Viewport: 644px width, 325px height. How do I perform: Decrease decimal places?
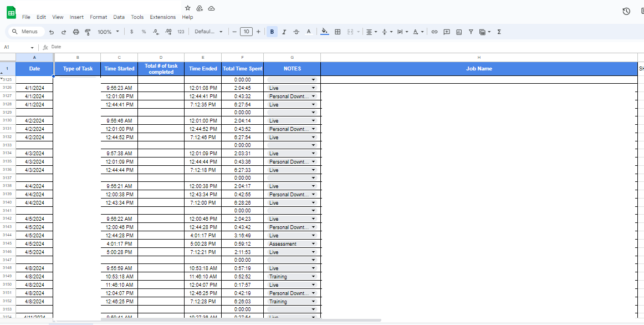pyautogui.click(x=156, y=32)
